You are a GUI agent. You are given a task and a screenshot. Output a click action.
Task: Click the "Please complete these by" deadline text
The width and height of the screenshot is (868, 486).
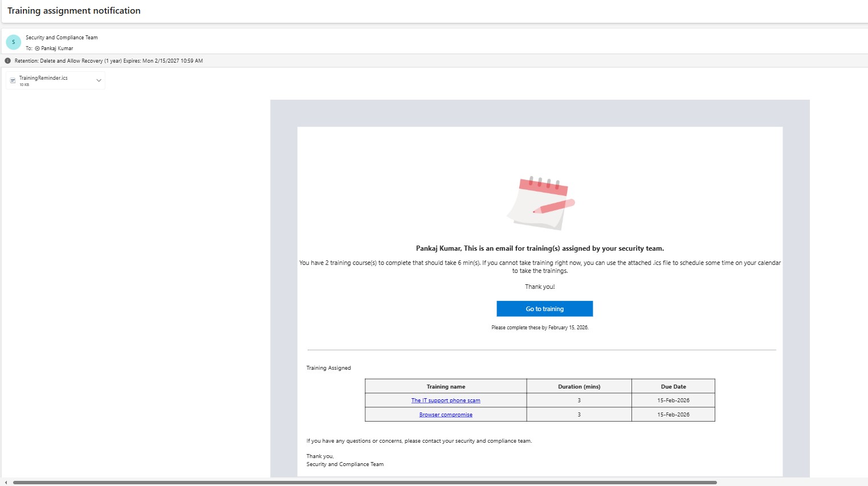540,328
